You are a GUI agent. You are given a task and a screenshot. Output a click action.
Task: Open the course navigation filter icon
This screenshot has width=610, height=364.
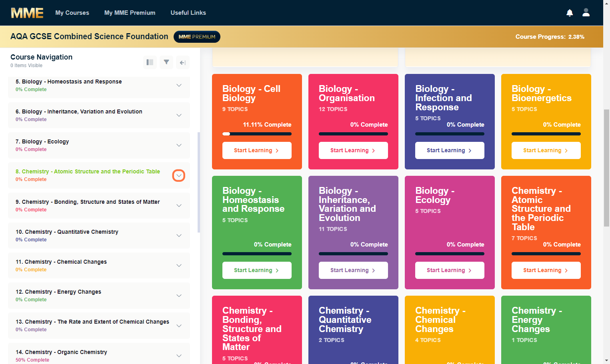[x=166, y=62]
